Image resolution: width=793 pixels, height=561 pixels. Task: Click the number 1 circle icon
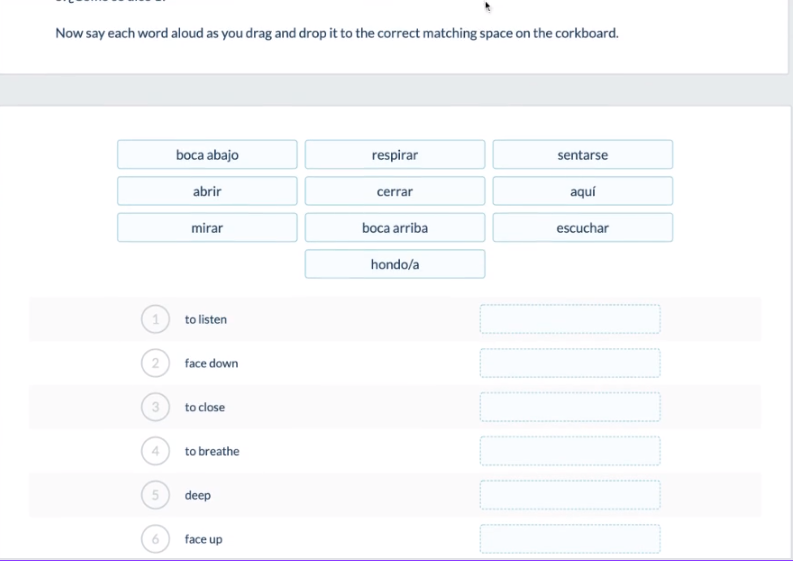pos(155,319)
